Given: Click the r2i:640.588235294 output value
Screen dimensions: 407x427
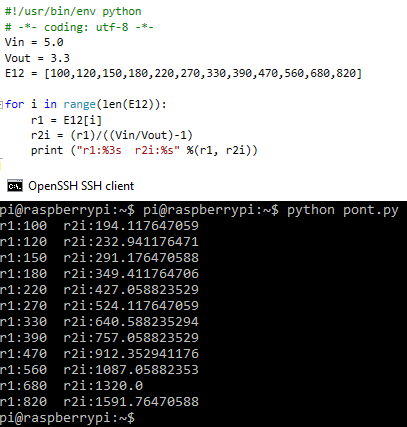Looking at the screenshot, I should point(131,322).
